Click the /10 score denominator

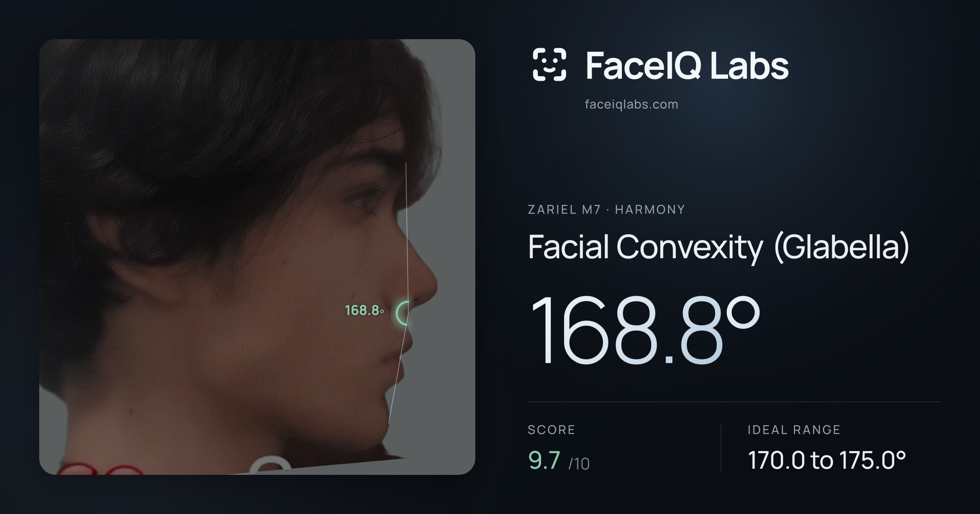point(579,464)
